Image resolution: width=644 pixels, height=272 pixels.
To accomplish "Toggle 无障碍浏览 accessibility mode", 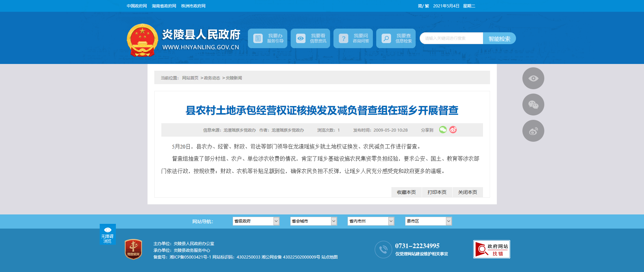I will point(107,234).
